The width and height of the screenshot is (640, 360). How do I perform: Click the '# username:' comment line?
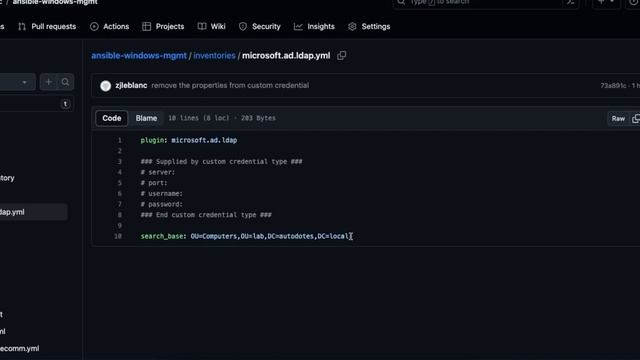(162, 193)
